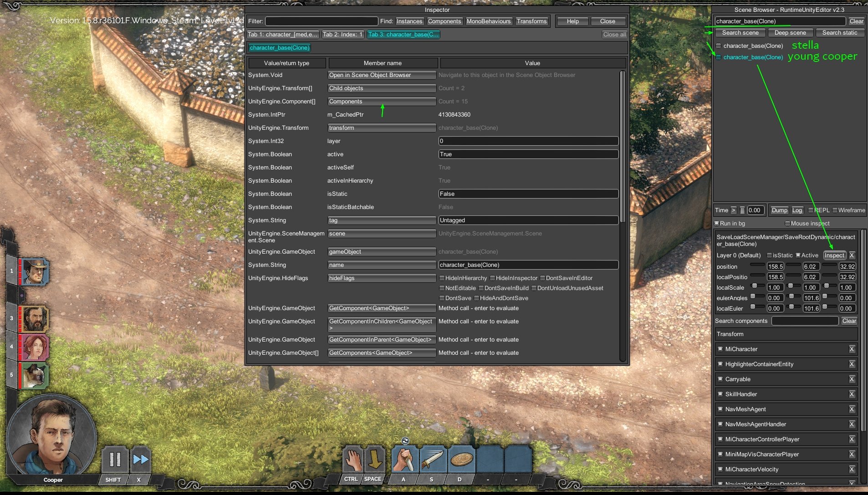Screen dimensions: 868x495
Task: Click Find Transforms button
Action: [x=531, y=21]
